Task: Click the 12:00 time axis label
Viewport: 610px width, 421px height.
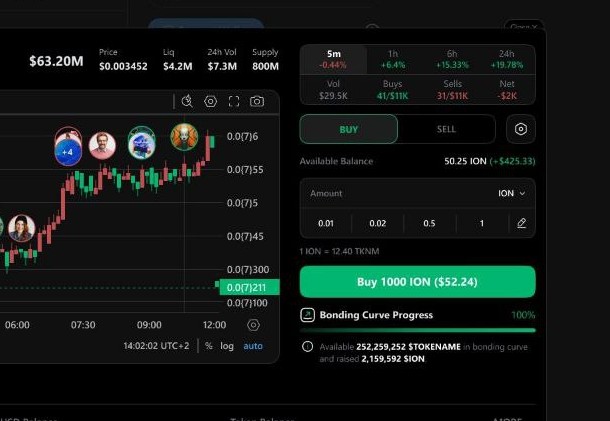Action: pos(214,325)
